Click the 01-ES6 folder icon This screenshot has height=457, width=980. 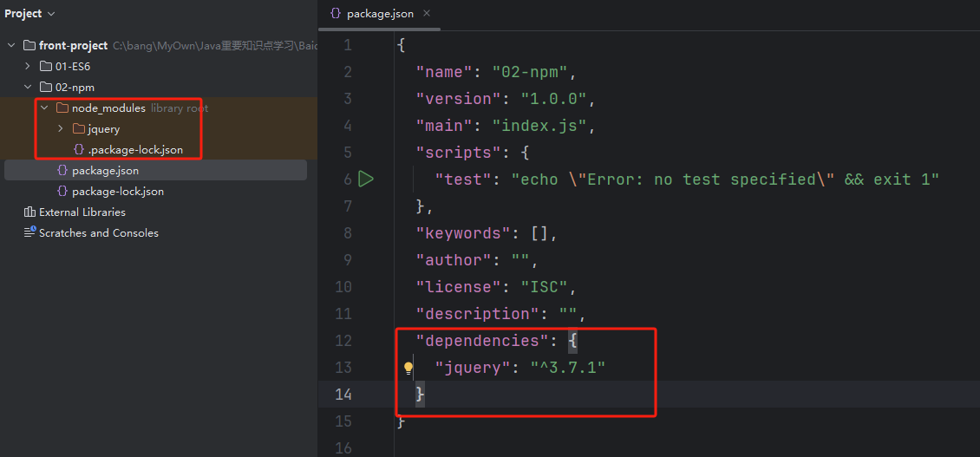46,66
